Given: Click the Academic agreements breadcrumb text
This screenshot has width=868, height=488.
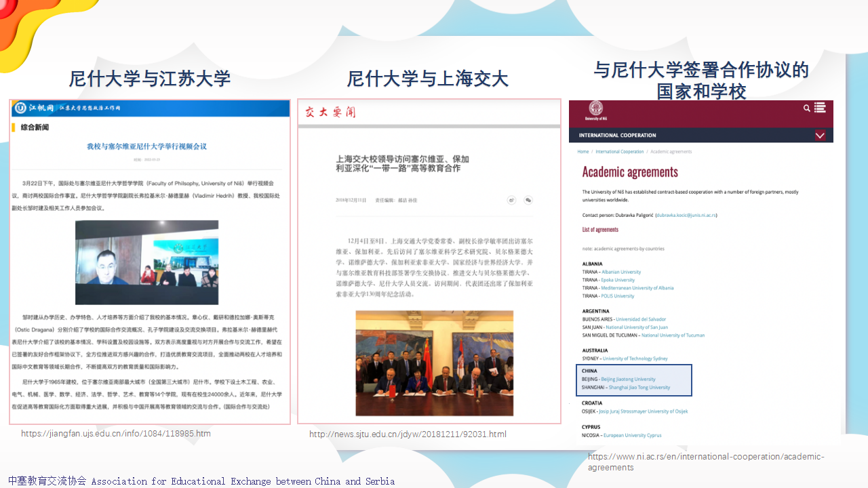Looking at the screenshot, I should [x=671, y=152].
